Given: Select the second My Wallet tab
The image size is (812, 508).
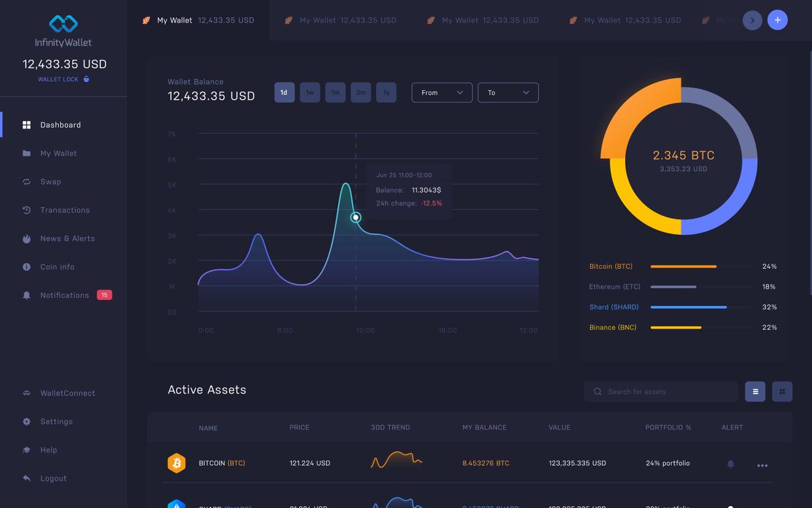Looking at the screenshot, I should coord(340,20).
